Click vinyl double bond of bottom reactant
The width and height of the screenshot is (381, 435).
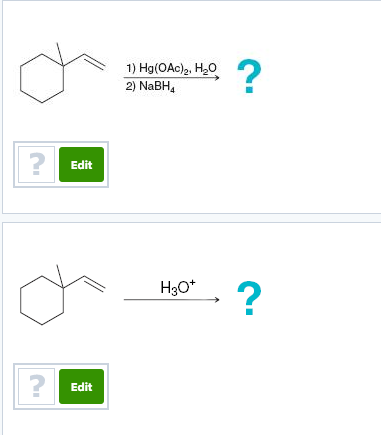click(x=95, y=283)
